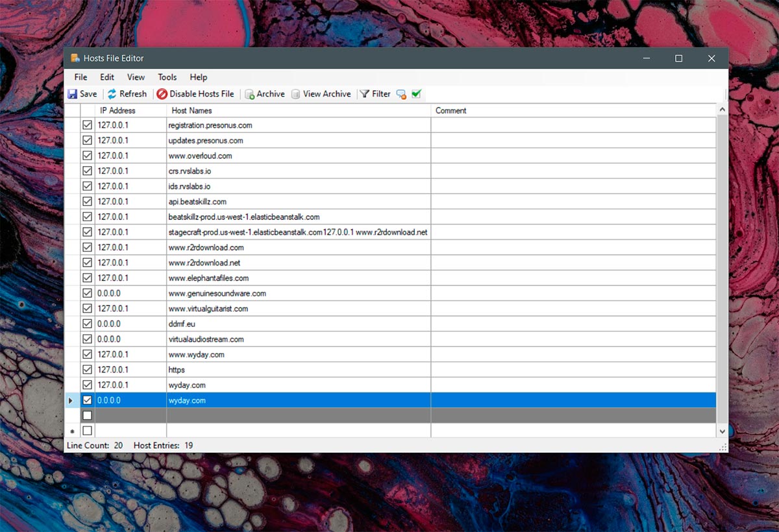Select host name www.virtualguitarist.com
779x532 pixels.
[x=208, y=309]
